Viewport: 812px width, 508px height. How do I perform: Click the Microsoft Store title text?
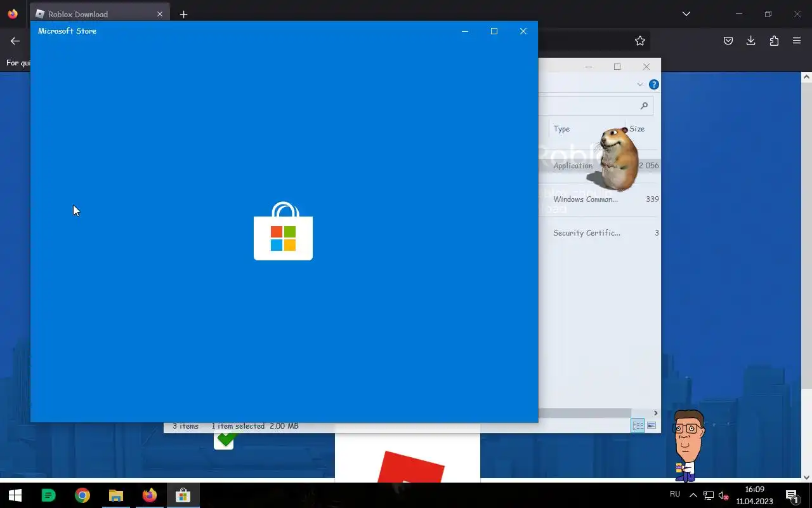click(67, 31)
